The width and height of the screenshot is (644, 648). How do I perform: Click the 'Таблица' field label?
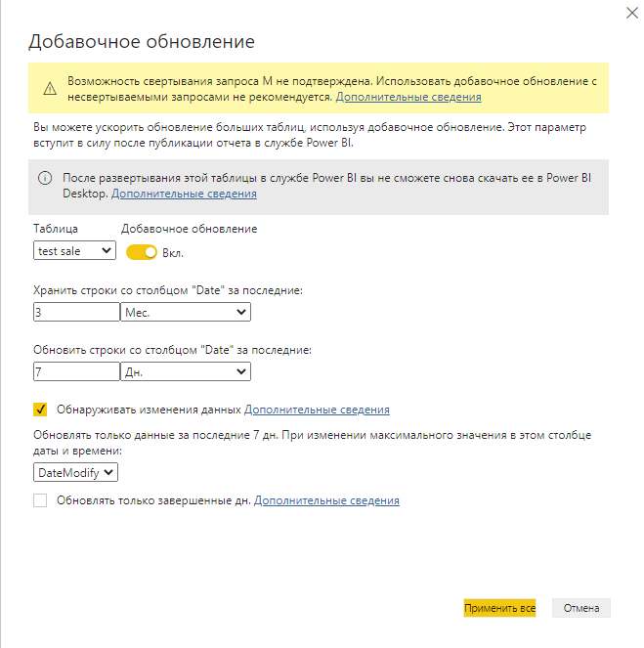tap(56, 229)
